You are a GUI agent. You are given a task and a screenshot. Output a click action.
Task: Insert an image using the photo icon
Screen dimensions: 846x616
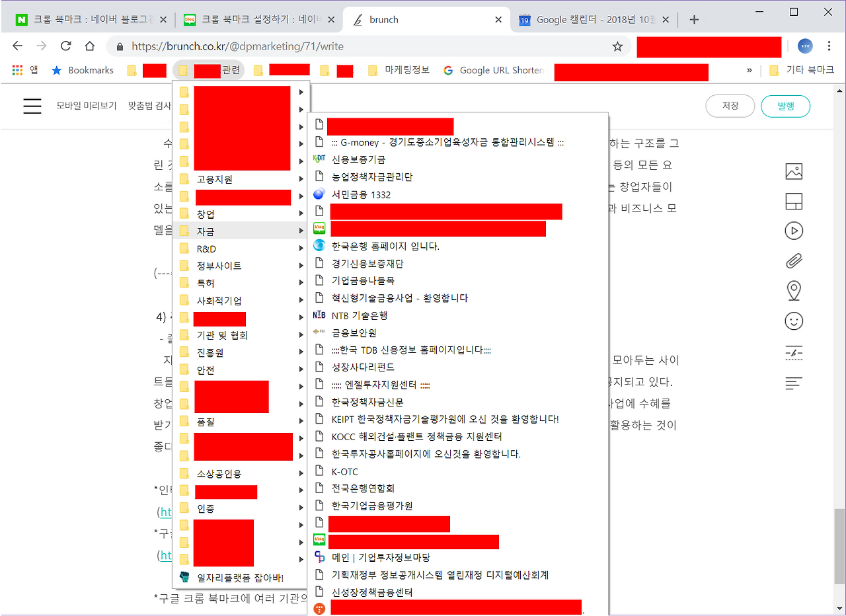tap(794, 171)
